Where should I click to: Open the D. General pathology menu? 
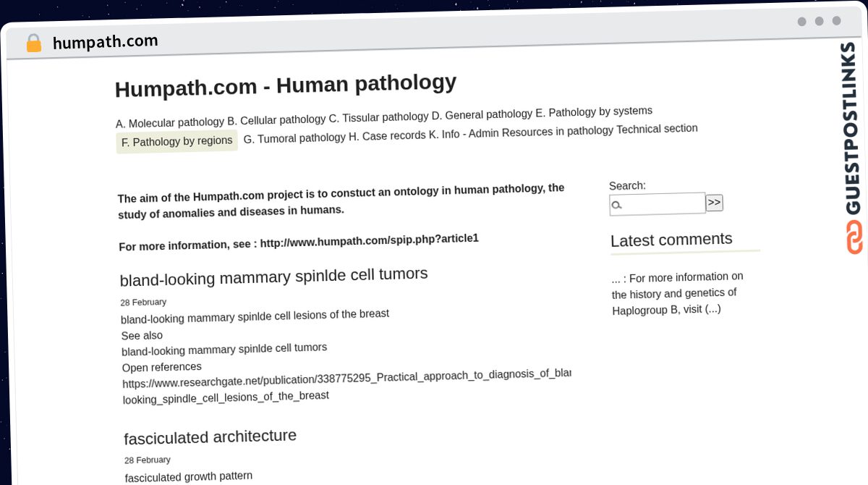coord(482,114)
